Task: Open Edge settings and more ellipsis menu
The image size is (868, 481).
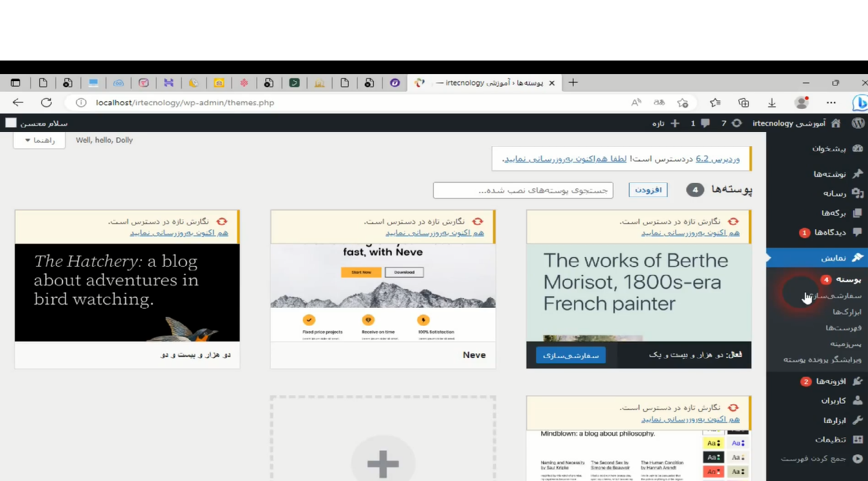Action: pyautogui.click(x=831, y=102)
